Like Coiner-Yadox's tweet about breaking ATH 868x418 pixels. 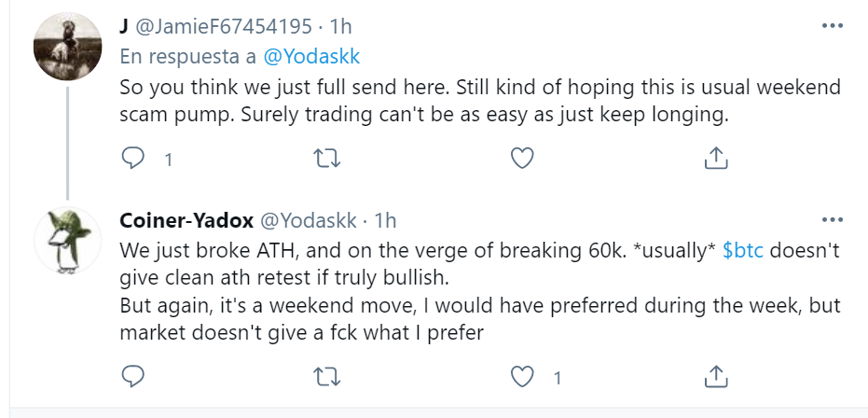[523, 376]
